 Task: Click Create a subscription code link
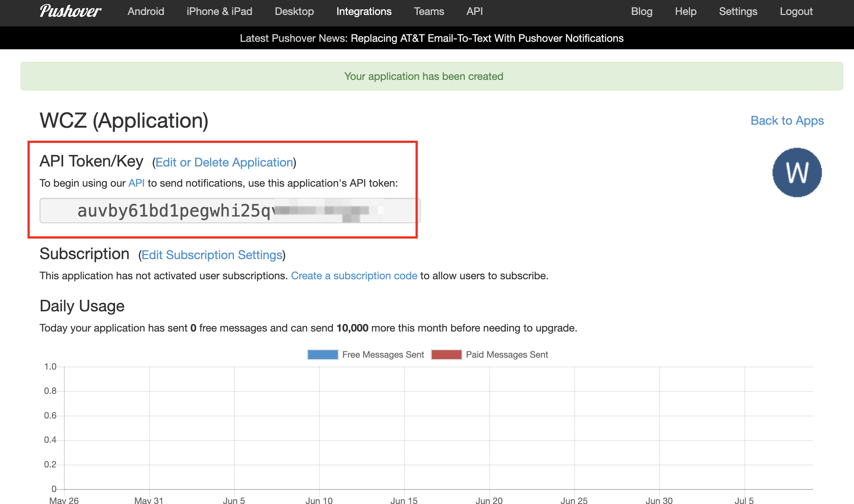(x=354, y=276)
